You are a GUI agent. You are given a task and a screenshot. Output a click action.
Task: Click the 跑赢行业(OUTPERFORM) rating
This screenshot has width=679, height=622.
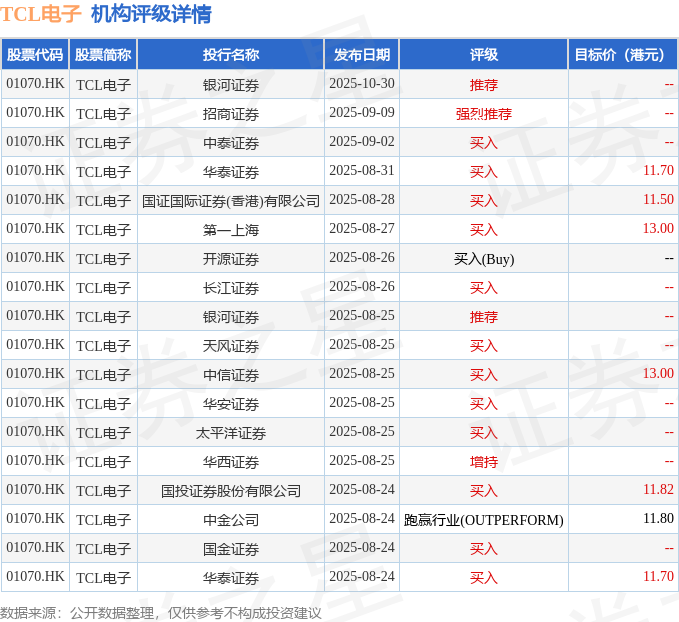pos(484,520)
